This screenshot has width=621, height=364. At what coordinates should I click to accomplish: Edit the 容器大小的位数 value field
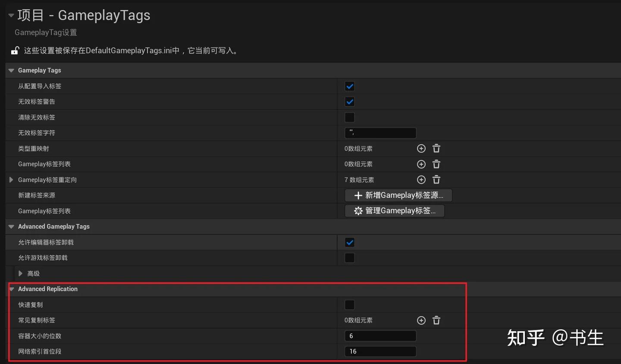(x=380, y=336)
